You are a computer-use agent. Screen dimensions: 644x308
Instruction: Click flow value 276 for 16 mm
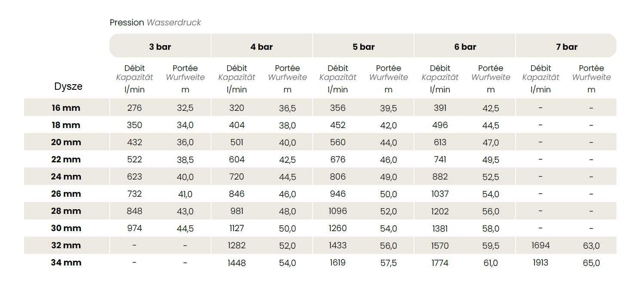[135, 108]
